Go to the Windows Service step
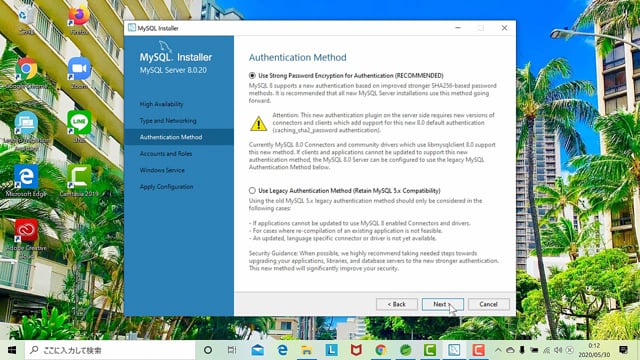Viewport: 640px width, 360px height. 162,170
